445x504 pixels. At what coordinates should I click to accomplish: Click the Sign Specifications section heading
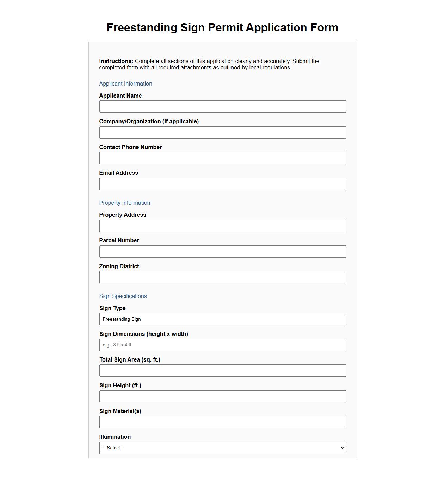coord(123,296)
